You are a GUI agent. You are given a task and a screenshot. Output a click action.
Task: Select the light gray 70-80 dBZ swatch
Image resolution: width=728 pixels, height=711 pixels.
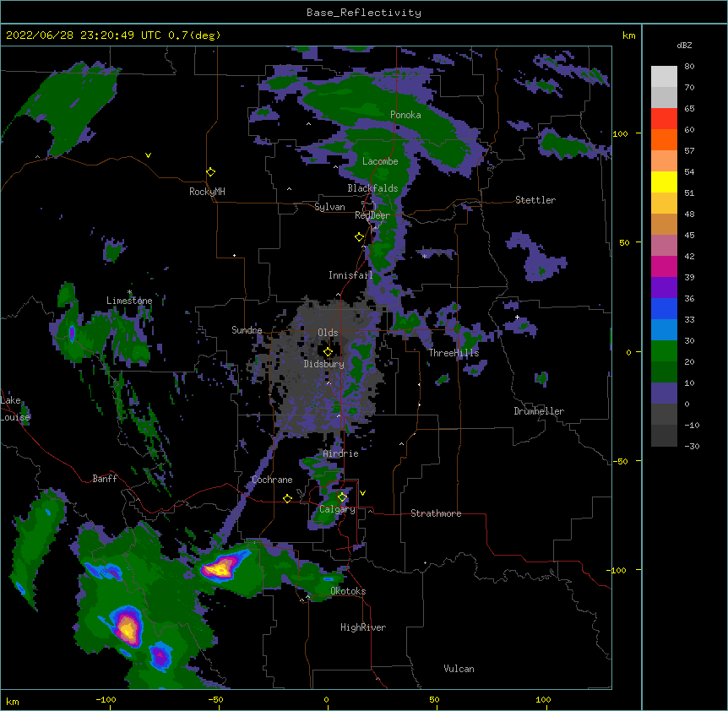(x=664, y=77)
